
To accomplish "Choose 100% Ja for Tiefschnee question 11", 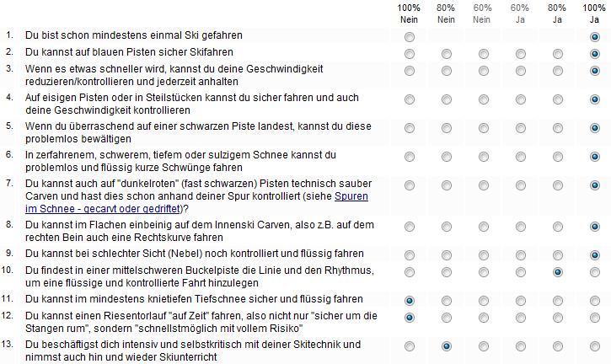I will [594, 300].
